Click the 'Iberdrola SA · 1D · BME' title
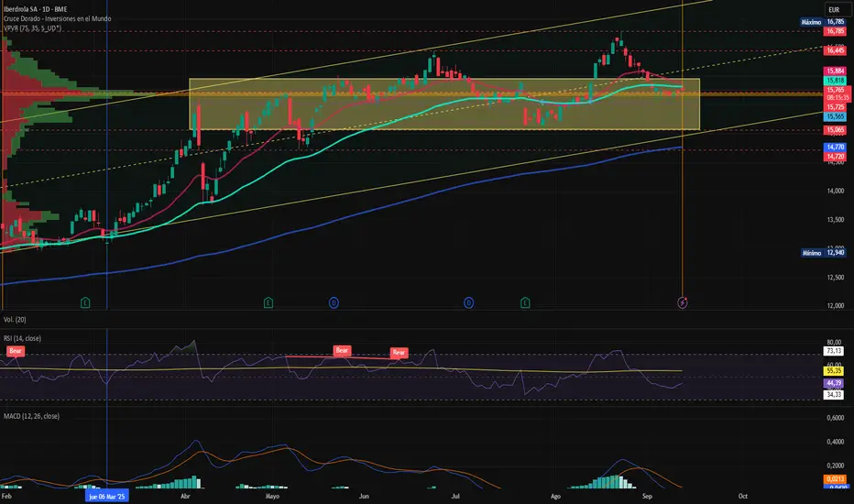Screen dimensions: 854x504 36,9
